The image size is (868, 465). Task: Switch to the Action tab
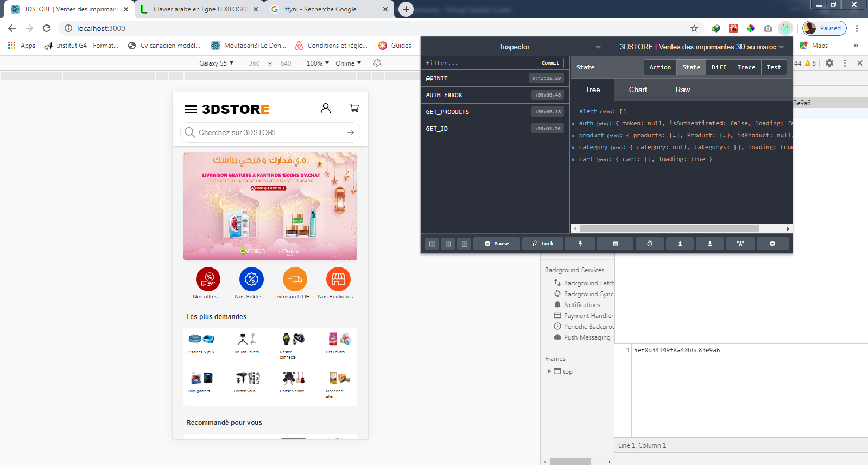pos(660,67)
